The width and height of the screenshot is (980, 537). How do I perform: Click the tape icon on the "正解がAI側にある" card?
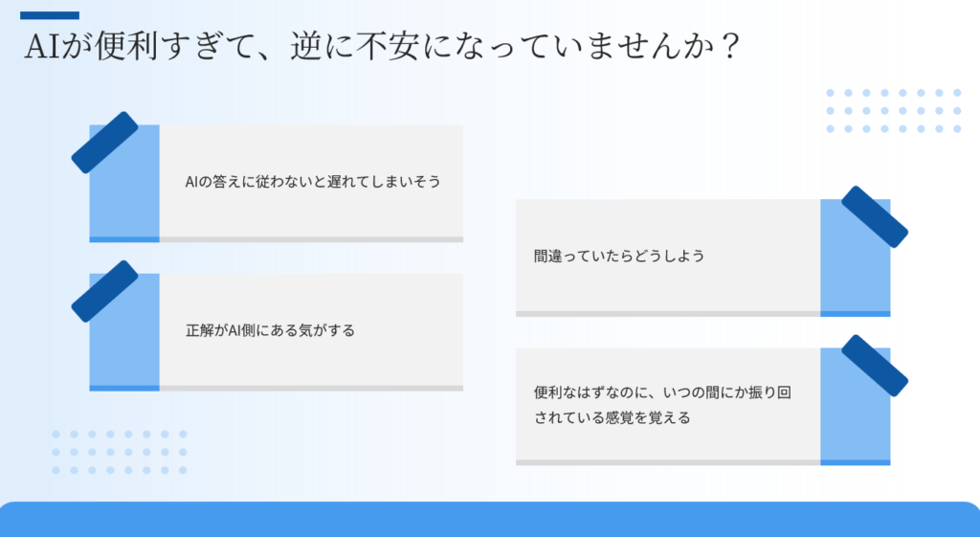(x=105, y=291)
